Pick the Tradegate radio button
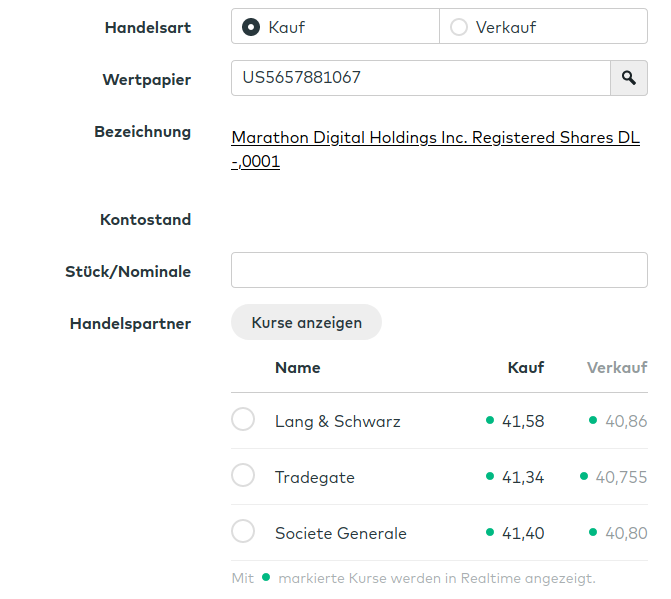The height and width of the screenshot is (599, 671). click(x=243, y=476)
